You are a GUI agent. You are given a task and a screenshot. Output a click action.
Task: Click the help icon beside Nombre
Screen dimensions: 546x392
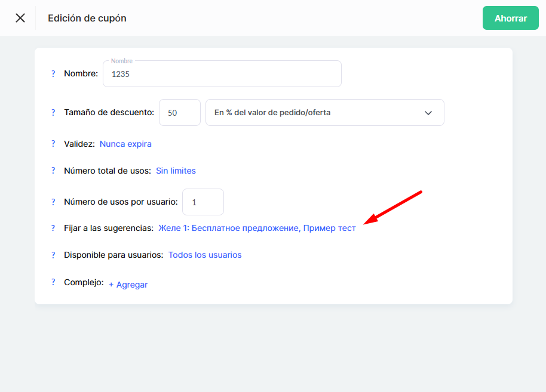53,74
